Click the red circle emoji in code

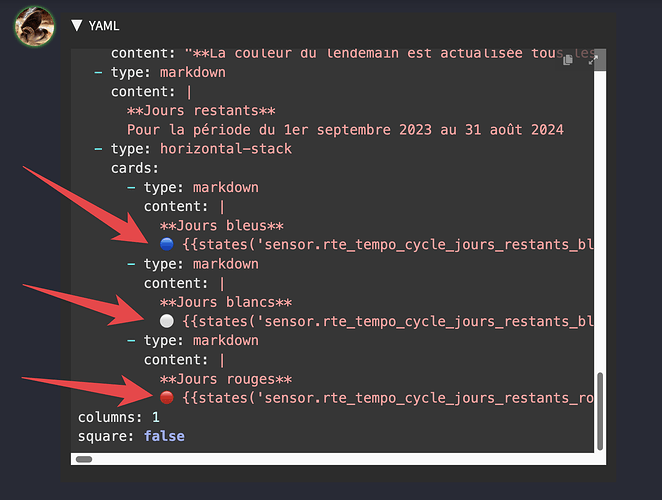tap(167, 398)
